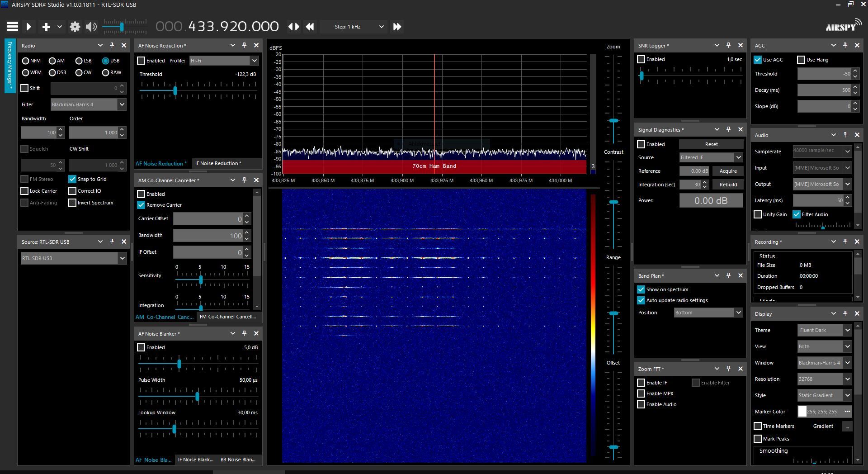This screenshot has height=474, width=868.
Task: Open the RTL-SDR USB source dropdown
Action: click(x=73, y=258)
